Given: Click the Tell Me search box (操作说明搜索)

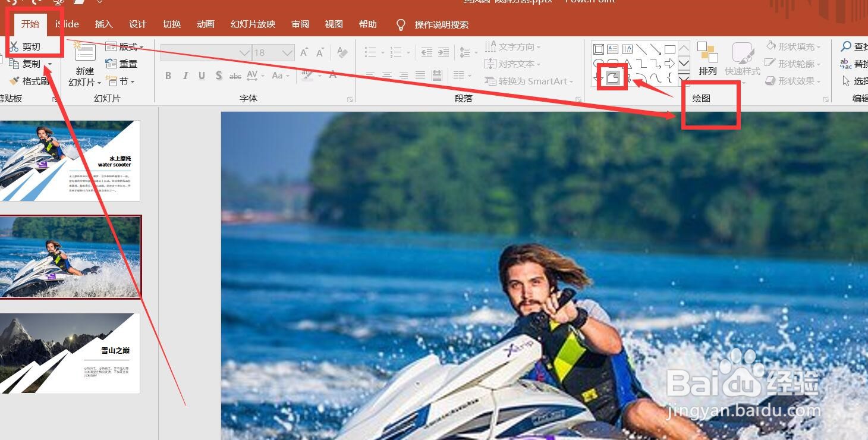Looking at the screenshot, I should pos(442,24).
